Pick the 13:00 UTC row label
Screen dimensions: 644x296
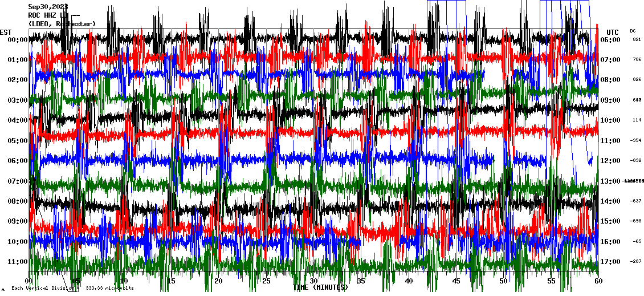(x=610, y=181)
